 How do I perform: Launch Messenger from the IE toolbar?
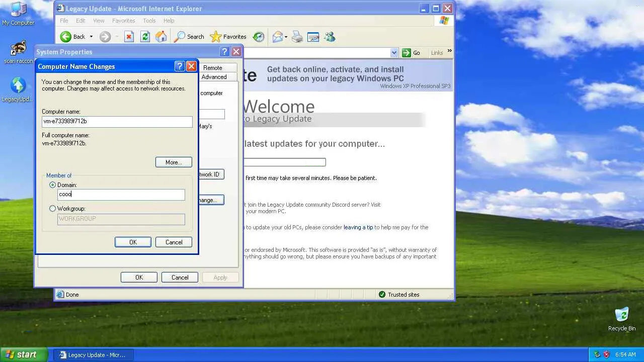point(330,37)
